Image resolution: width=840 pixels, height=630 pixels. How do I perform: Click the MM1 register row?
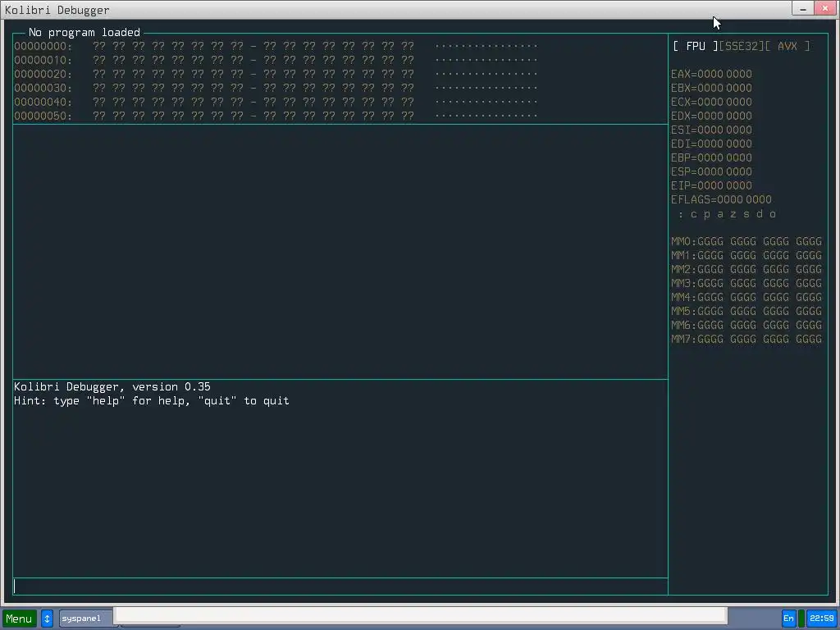[746, 256]
